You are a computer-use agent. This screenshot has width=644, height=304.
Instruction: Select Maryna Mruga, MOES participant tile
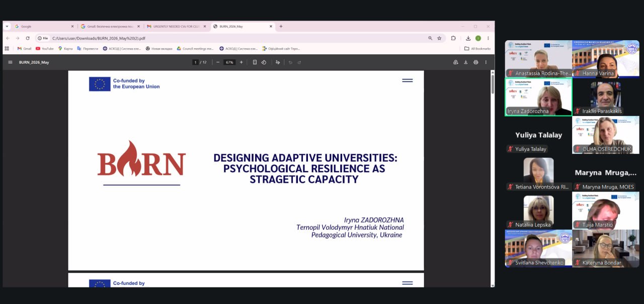(x=606, y=172)
